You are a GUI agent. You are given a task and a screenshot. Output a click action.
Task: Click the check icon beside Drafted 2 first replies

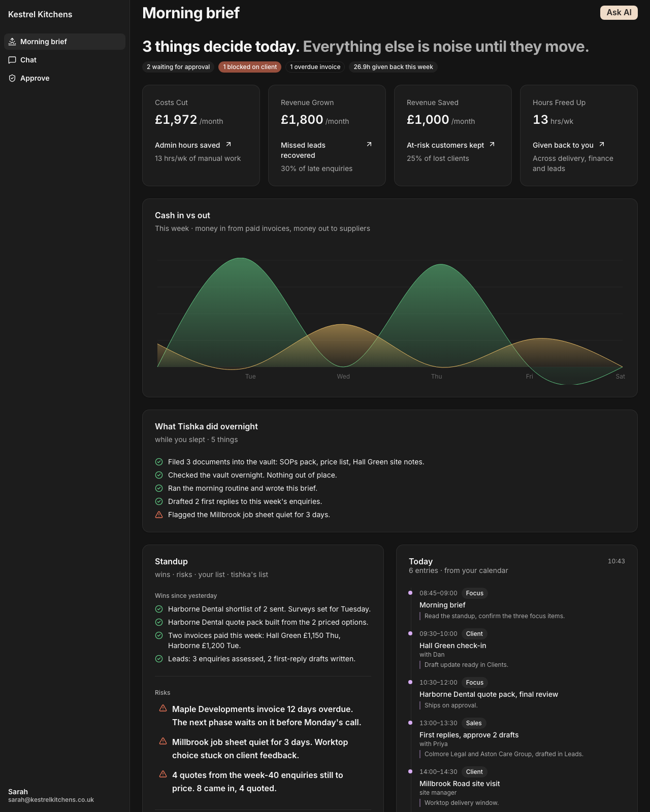(x=159, y=501)
